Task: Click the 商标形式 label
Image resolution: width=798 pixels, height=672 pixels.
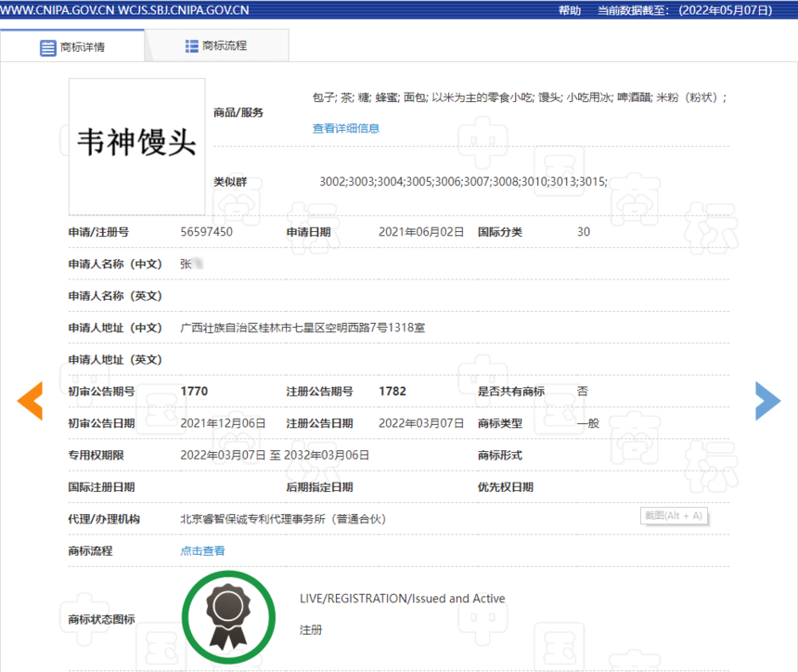Action: (x=500, y=455)
